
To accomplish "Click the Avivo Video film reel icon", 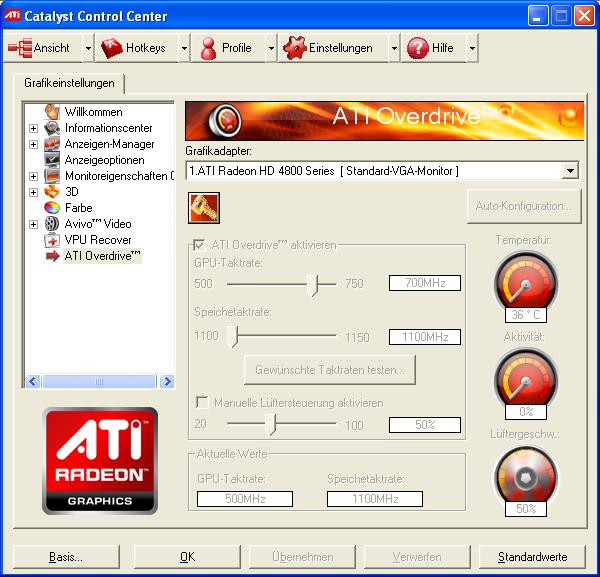I will [52, 224].
